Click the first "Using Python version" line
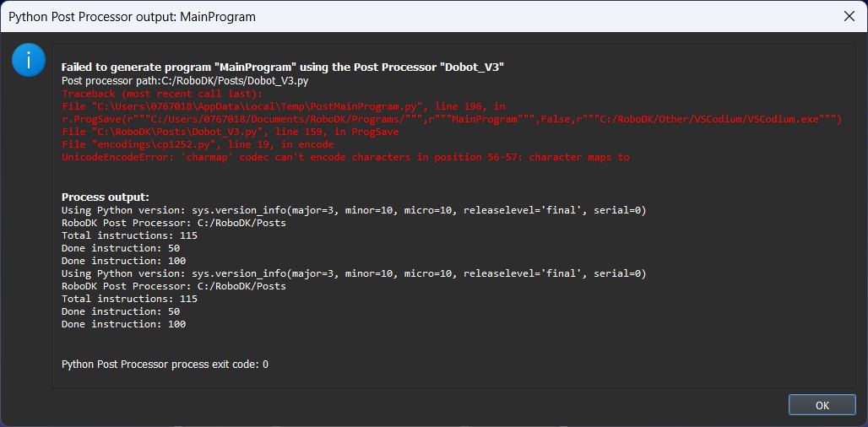Image resolution: width=868 pixels, height=427 pixels. (x=354, y=209)
